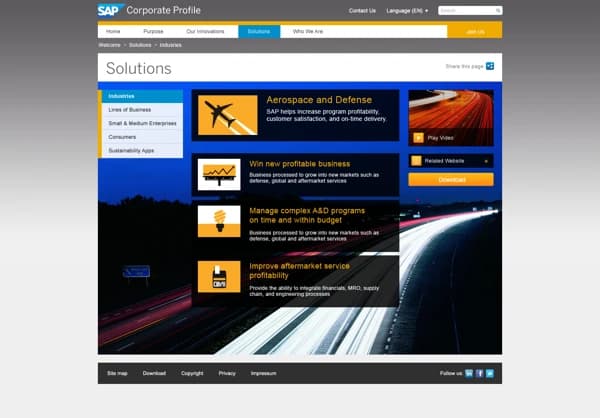Click the Corporate Profile title text
600x418 pixels.
point(163,10)
